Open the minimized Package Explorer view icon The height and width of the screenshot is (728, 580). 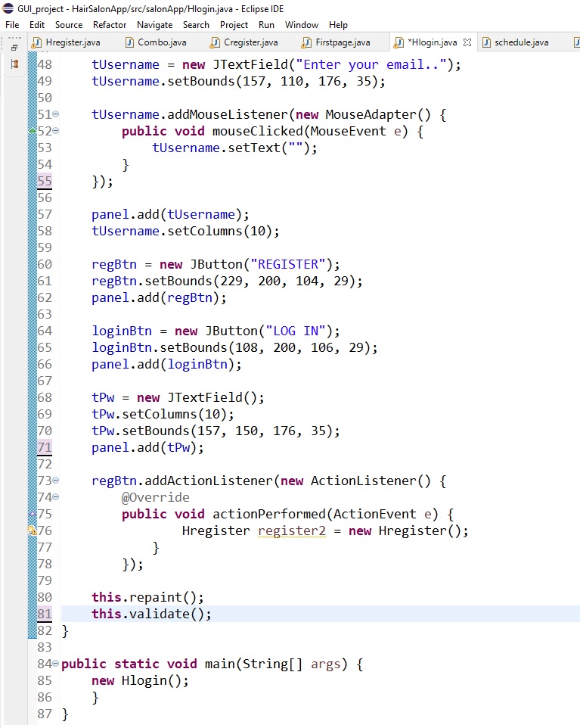pyautogui.click(x=14, y=64)
